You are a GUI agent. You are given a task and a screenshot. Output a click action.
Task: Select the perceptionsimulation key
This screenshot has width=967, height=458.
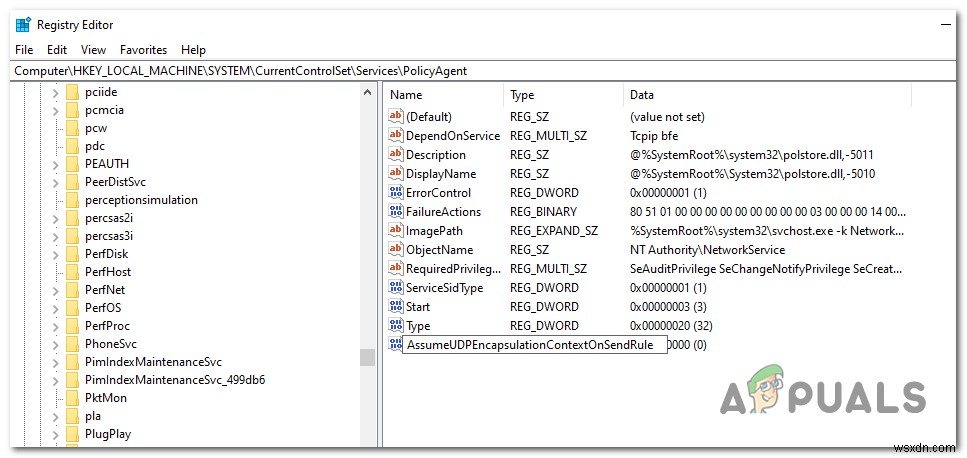(x=141, y=200)
